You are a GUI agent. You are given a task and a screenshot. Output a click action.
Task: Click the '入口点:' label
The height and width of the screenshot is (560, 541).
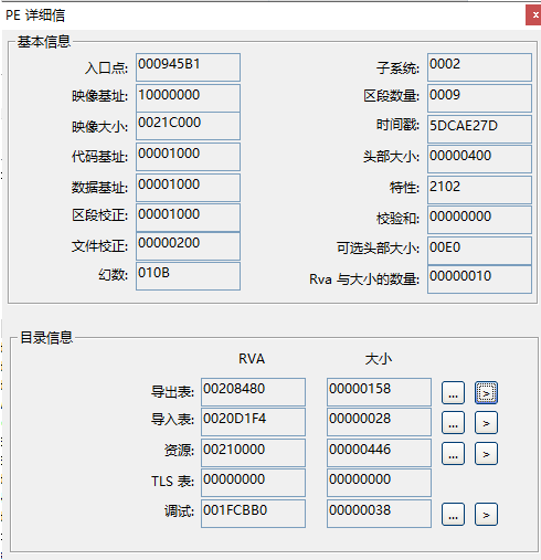[106, 68]
